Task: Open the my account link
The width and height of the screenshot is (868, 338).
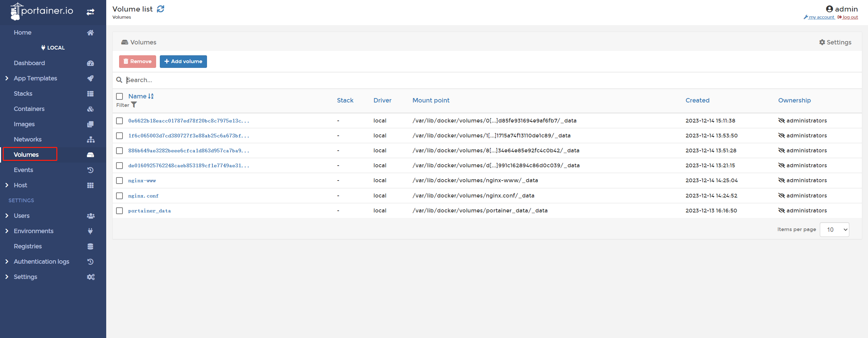Action: pyautogui.click(x=819, y=17)
